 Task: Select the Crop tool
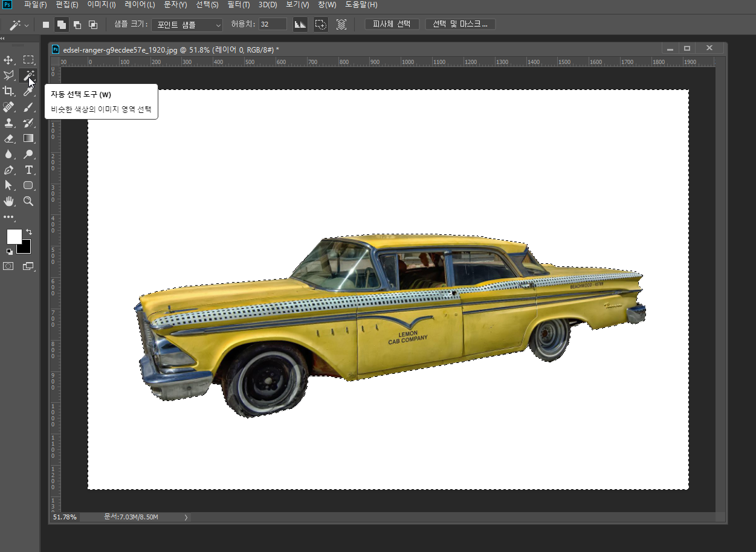coord(8,91)
